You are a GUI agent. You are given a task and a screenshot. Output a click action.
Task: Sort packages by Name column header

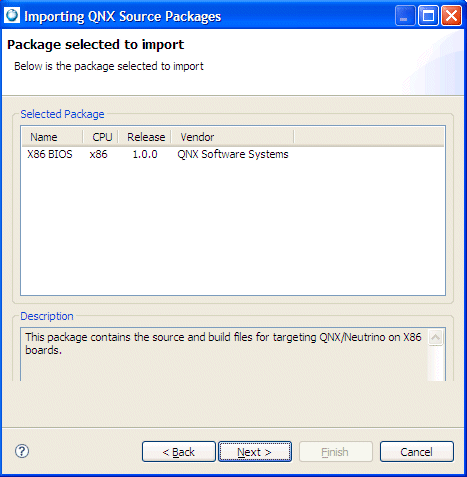click(x=53, y=137)
